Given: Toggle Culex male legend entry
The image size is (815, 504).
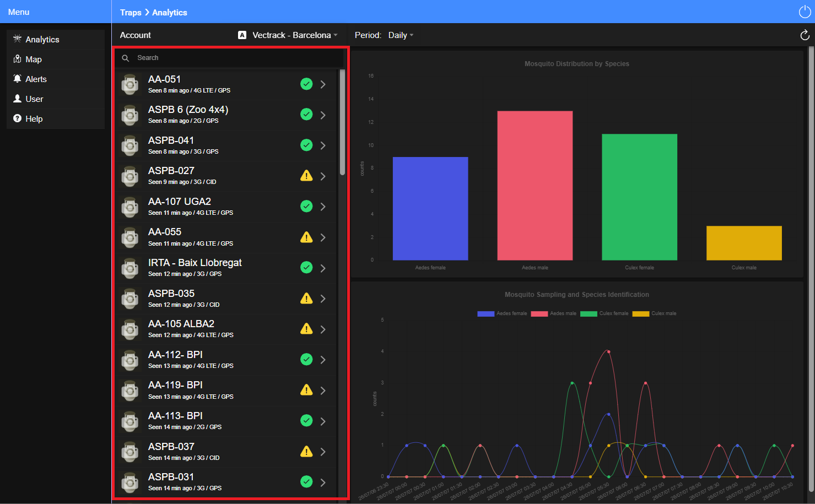Looking at the screenshot, I should pos(654,313).
